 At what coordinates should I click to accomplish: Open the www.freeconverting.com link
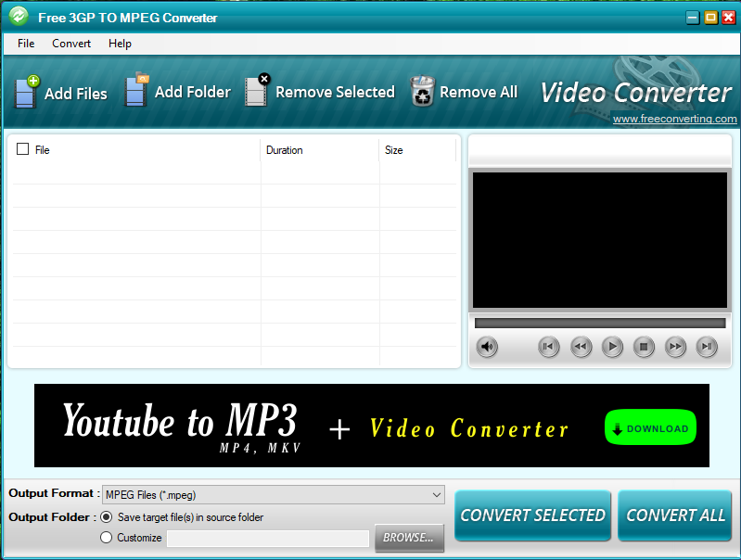[x=675, y=119]
